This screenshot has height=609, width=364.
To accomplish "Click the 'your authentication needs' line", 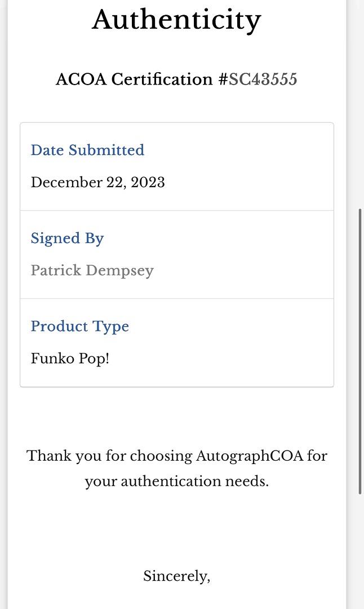I will tap(176, 482).
